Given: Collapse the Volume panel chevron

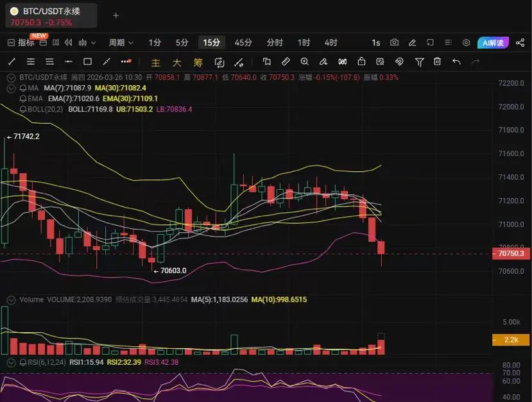Looking at the screenshot, I should (11, 300).
